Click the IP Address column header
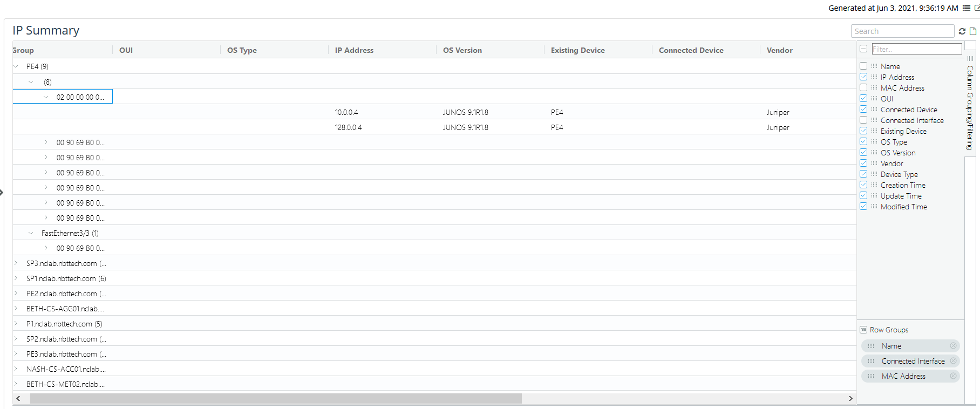This screenshot has height=409, width=980. pos(354,50)
